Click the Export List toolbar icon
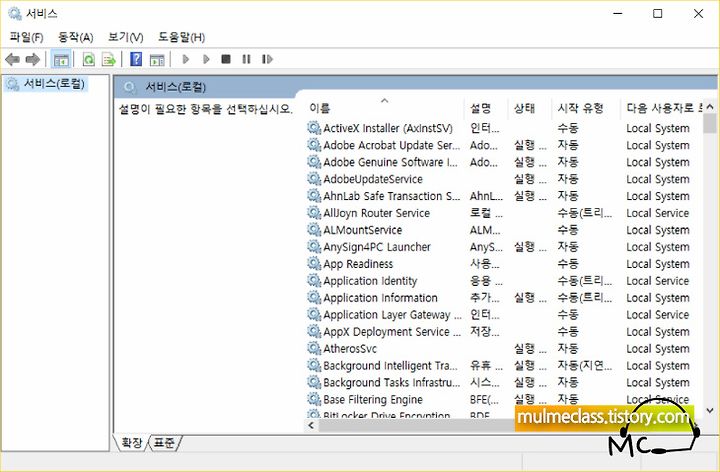The width and height of the screenshot is (720, 472). point(109,59)
